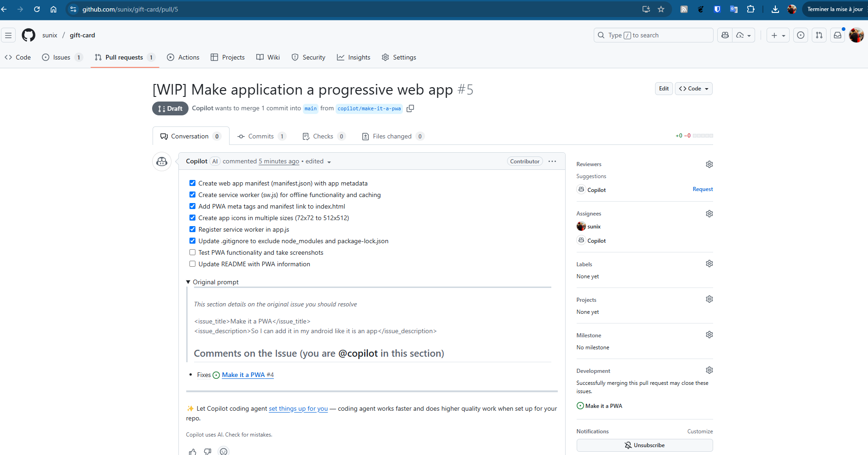This screenshot has width=868, height=455.
Task: Click the GitHub homepage logo
Action: click(29, 35)
